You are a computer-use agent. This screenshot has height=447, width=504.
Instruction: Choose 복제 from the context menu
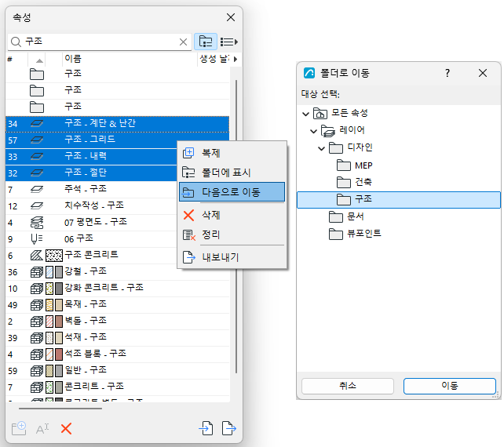232,153
